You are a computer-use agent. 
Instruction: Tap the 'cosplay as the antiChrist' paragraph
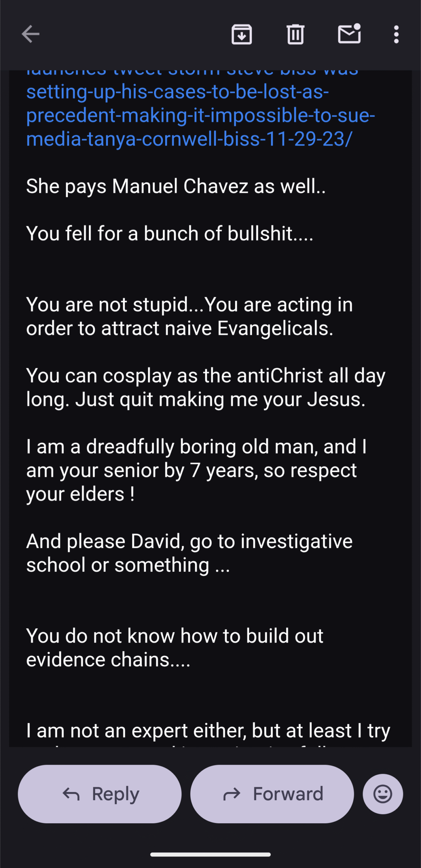pos(206,388)
